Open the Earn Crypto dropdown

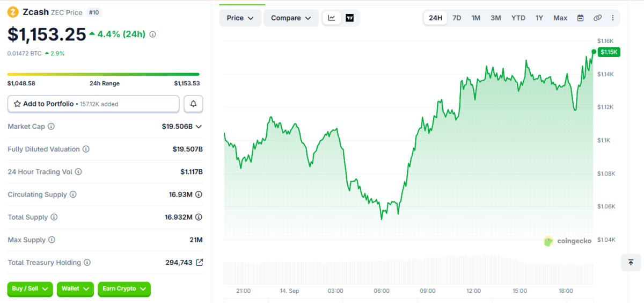tap(124, 289)
